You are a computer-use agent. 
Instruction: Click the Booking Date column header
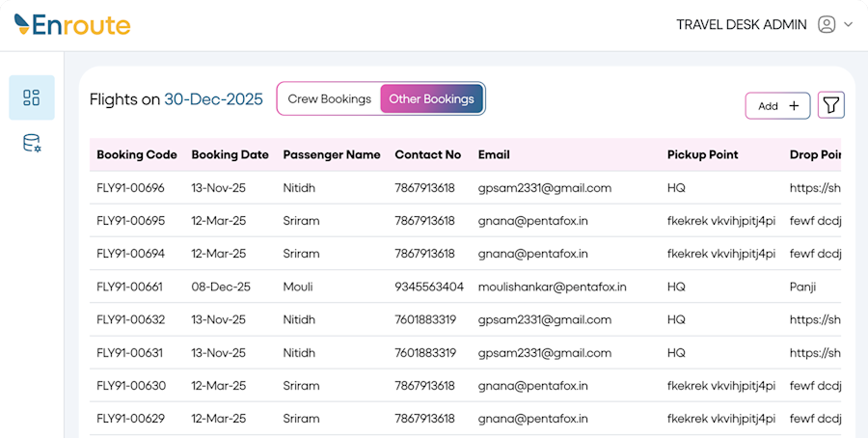coord(230,155)
